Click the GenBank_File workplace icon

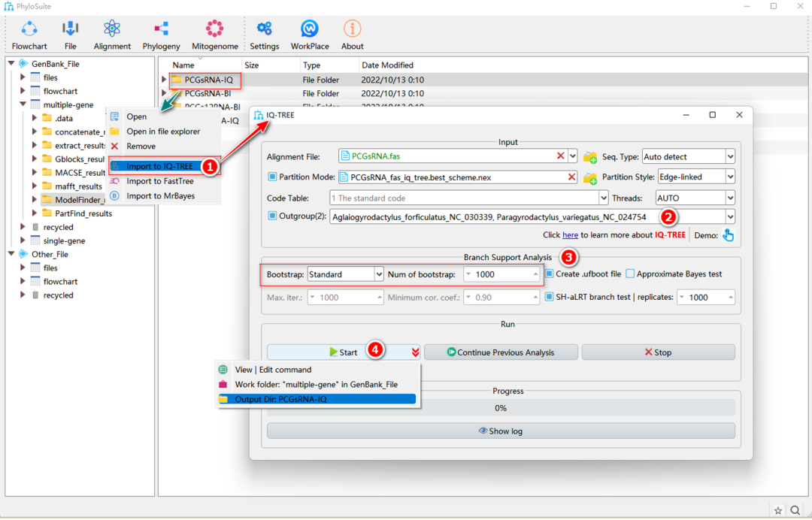pos(23,64)
